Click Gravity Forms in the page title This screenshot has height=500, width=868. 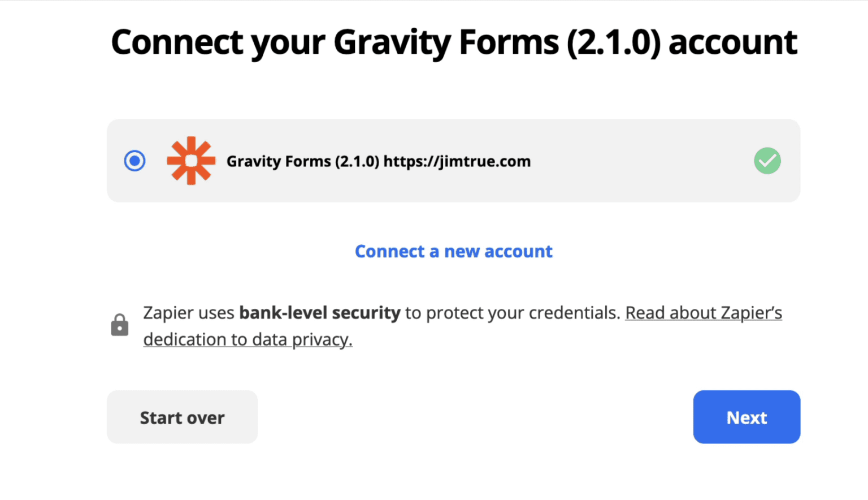click(x=446, y=42)
